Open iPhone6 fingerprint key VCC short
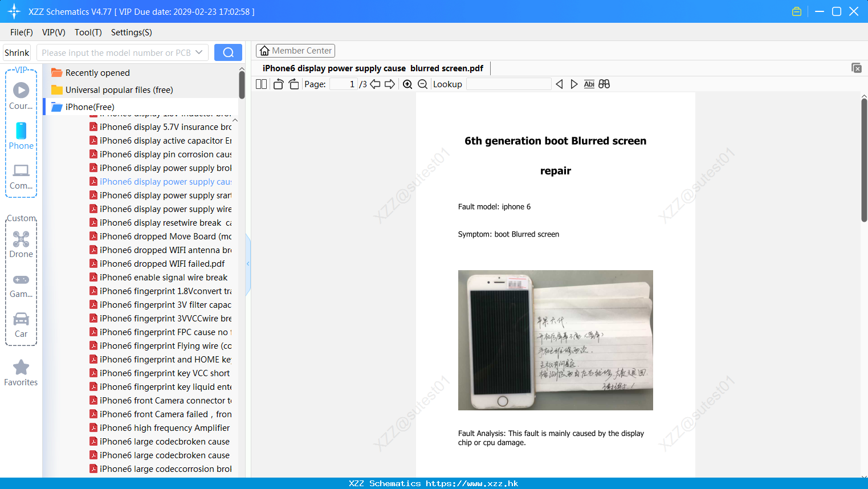868x489 pixels. point(160,373)
